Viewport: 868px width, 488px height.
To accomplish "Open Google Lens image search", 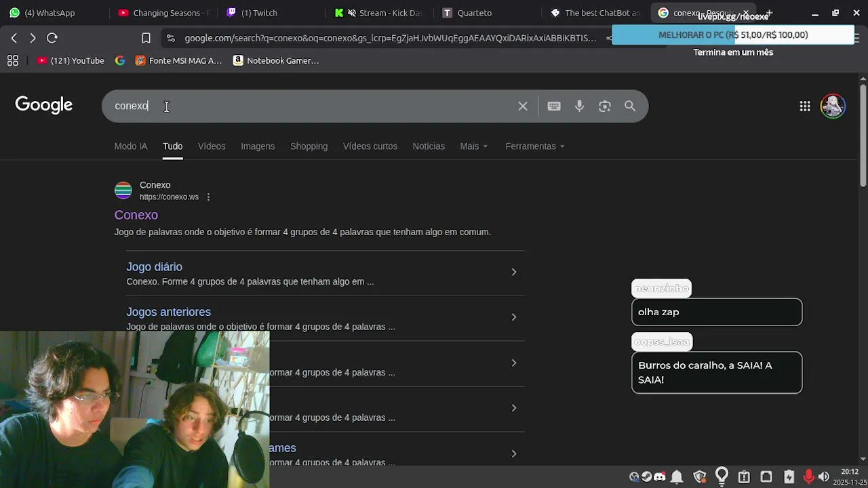I will point(605,106).
